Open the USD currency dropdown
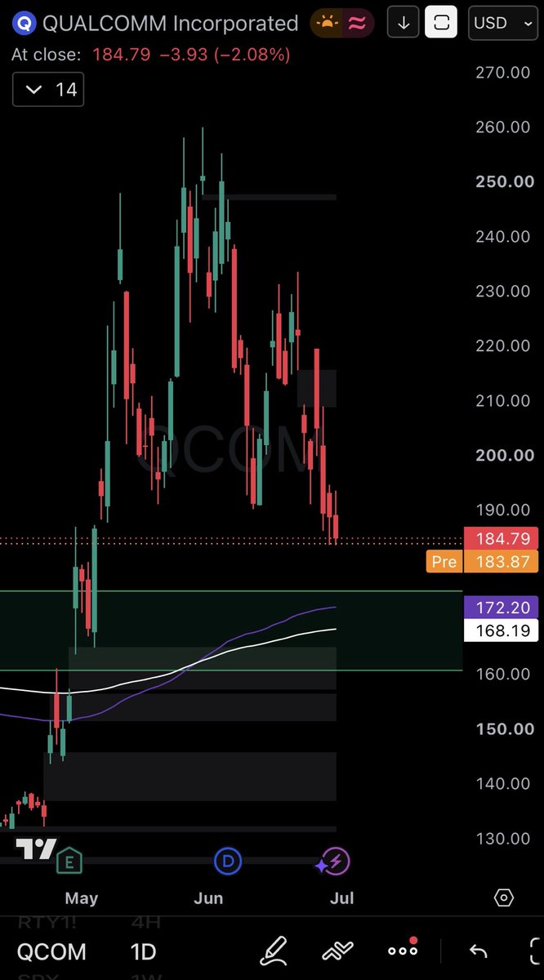The image size is (544, 980). 502,23
